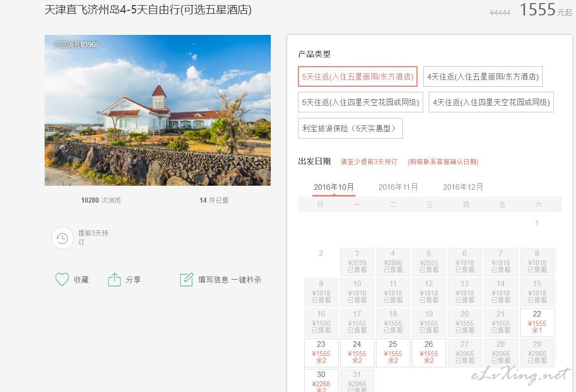Image resolution: width=576 pixels, height=392 pixels.
Task: Choose October 23 departure date
Action: (321, 352)
